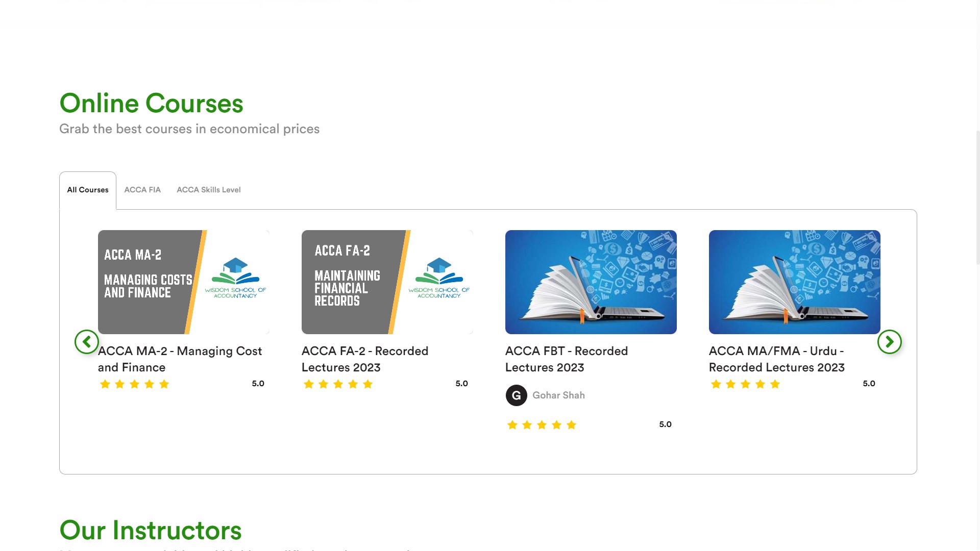Switch to the ACCA FIA tab

pos(142,190)
